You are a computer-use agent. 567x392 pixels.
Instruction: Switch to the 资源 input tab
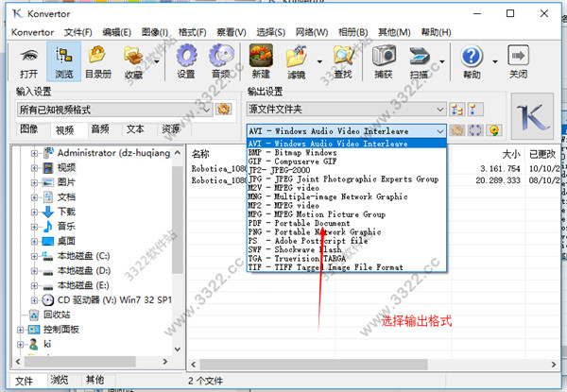pyautogui.click(x=171, y=129)
